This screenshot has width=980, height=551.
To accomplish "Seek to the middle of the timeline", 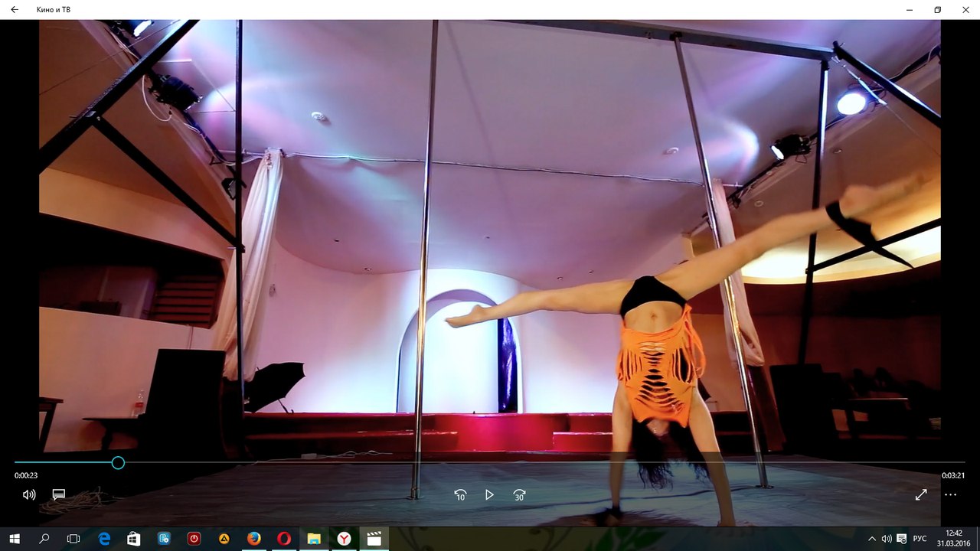I will [490, 462].
